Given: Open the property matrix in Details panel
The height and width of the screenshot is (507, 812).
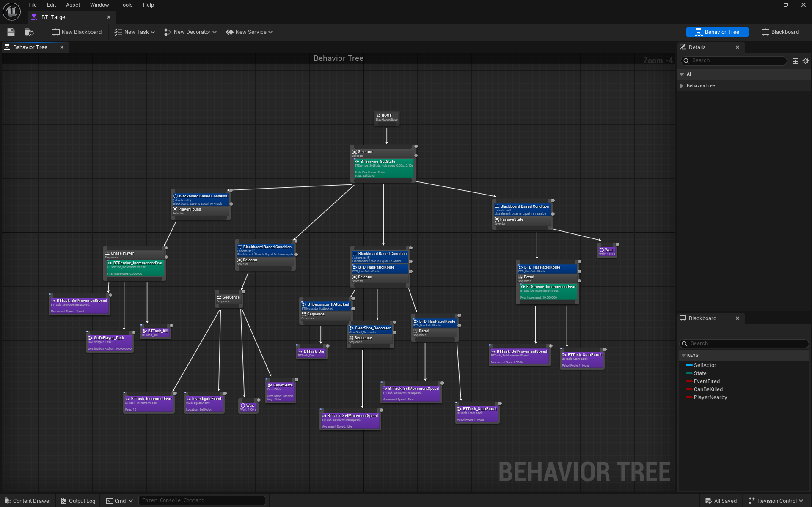Looking at the screenshot, I should tap(795, 61).
